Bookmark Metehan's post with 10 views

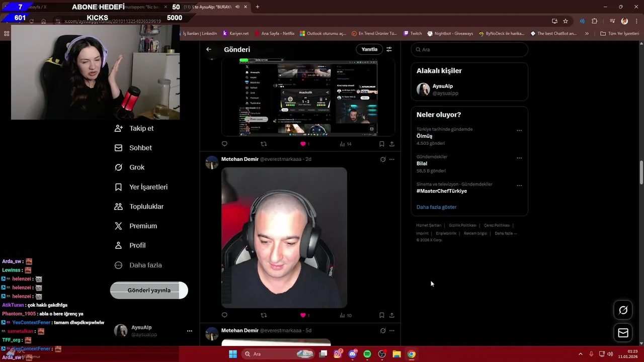tap(382, 315)
